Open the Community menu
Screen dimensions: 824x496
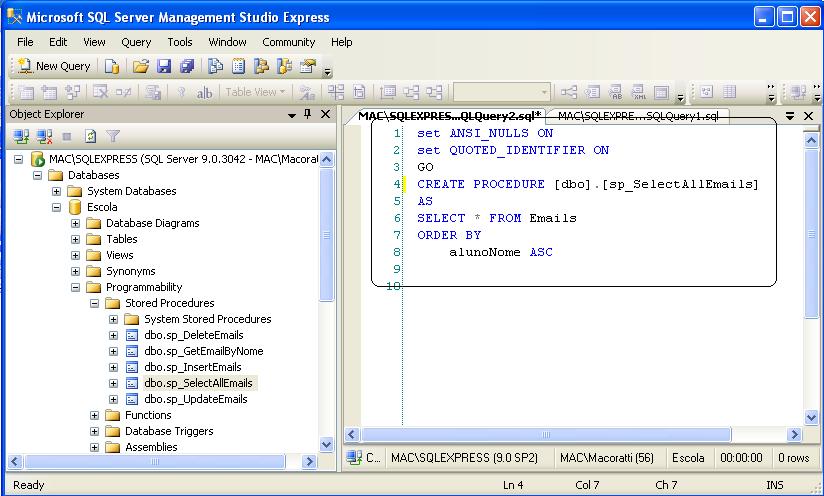[x=289, y=42]
